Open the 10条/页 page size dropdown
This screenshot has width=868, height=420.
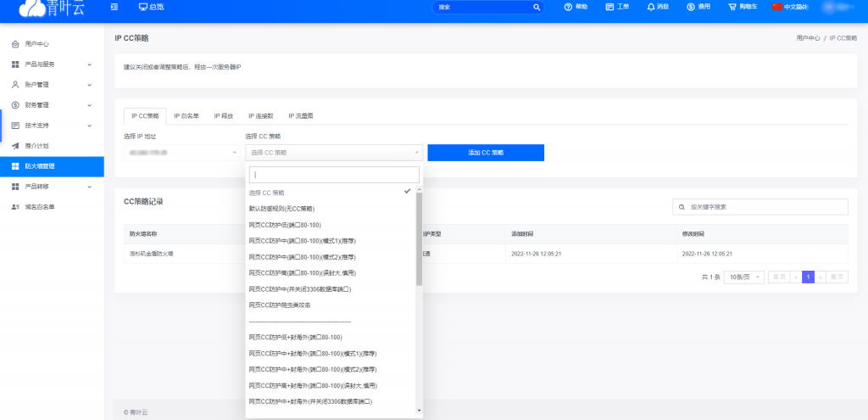coord(743,277)
